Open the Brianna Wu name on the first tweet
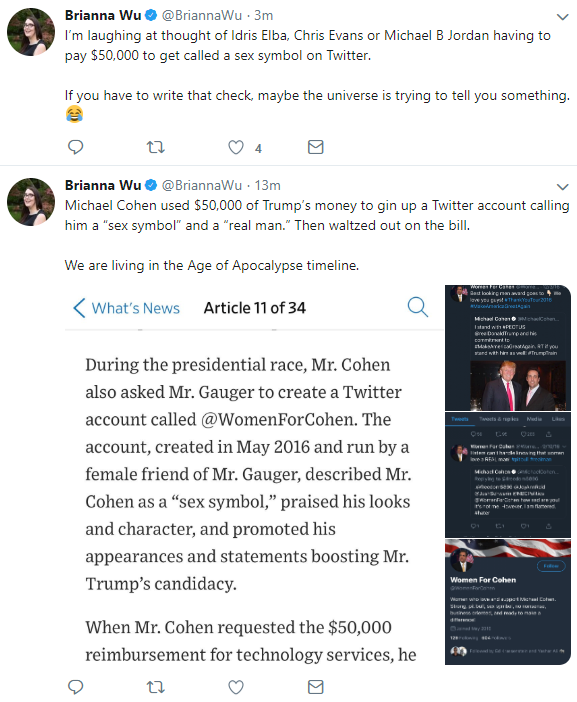Image resolution: width=577 pixels, height=702 pixels. coord(103,15)
